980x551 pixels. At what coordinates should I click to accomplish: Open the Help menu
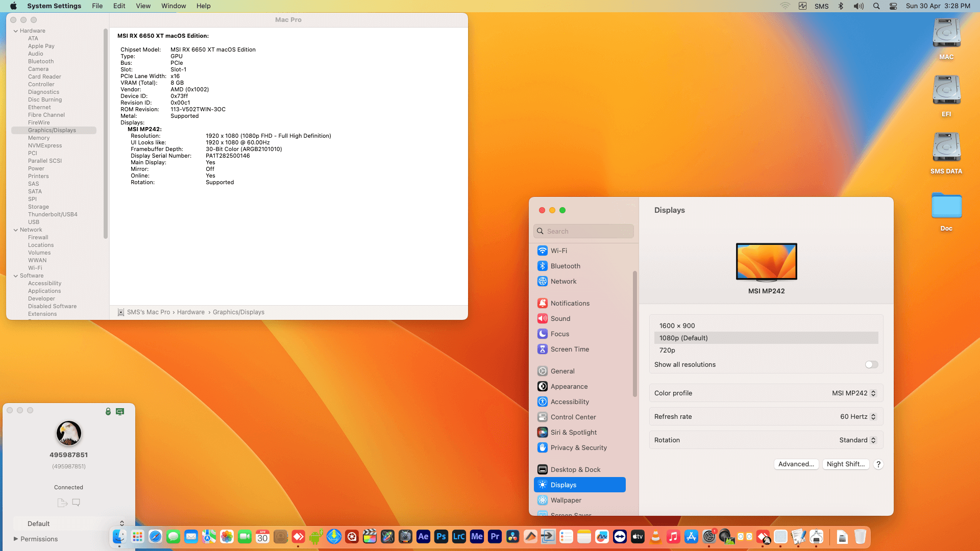(x=203, y=6)
